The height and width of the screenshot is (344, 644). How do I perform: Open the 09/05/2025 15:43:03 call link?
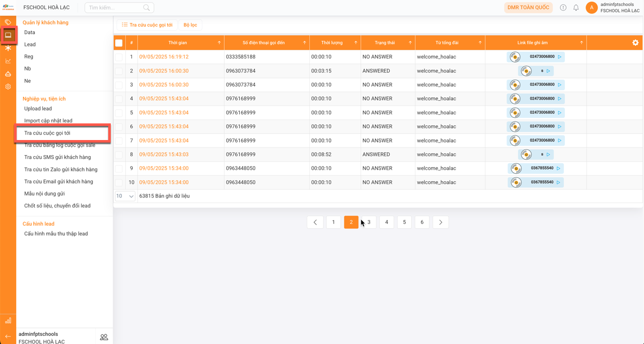coord(164,155)
